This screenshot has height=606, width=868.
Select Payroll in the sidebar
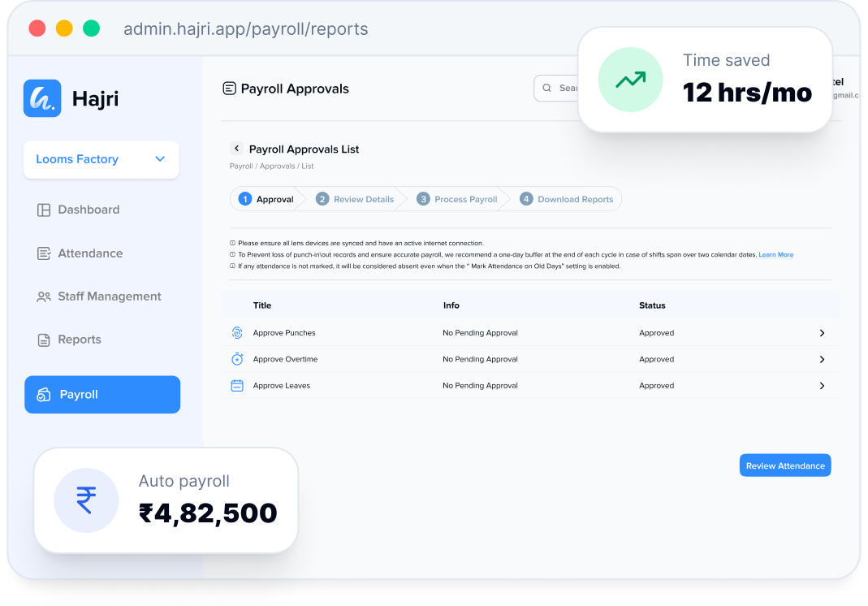click(x=102, y=395)
